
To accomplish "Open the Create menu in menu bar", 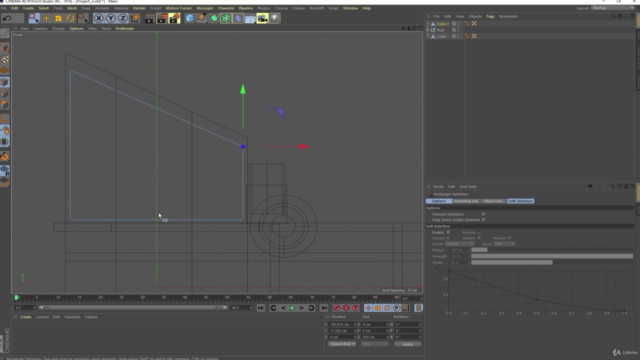I will [x=28, y=8].
